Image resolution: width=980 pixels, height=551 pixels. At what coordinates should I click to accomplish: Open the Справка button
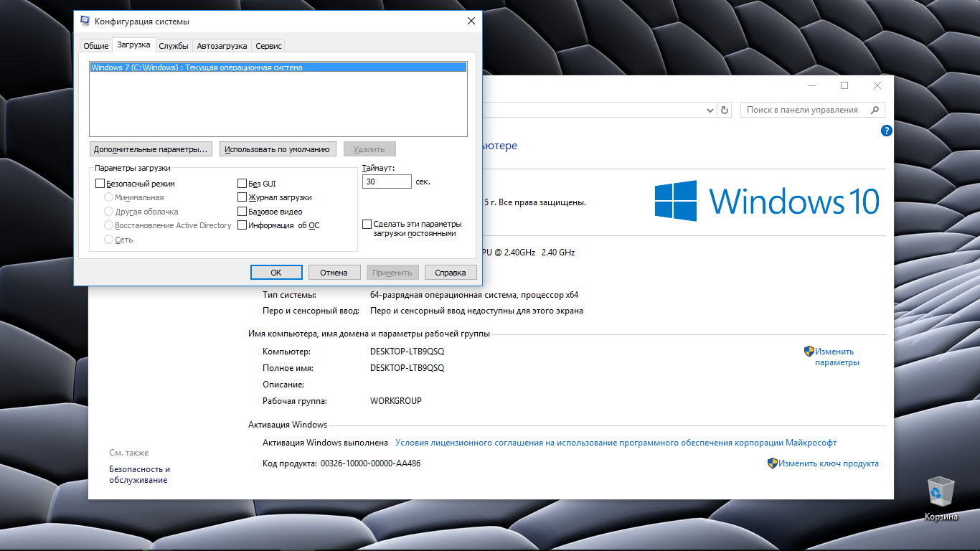[x=451, y=273]
